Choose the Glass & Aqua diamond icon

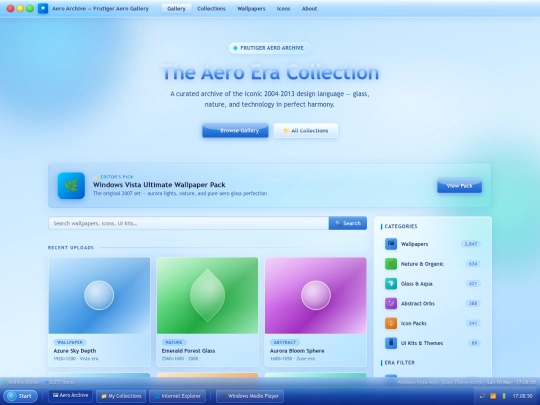[x=391, y=283]
